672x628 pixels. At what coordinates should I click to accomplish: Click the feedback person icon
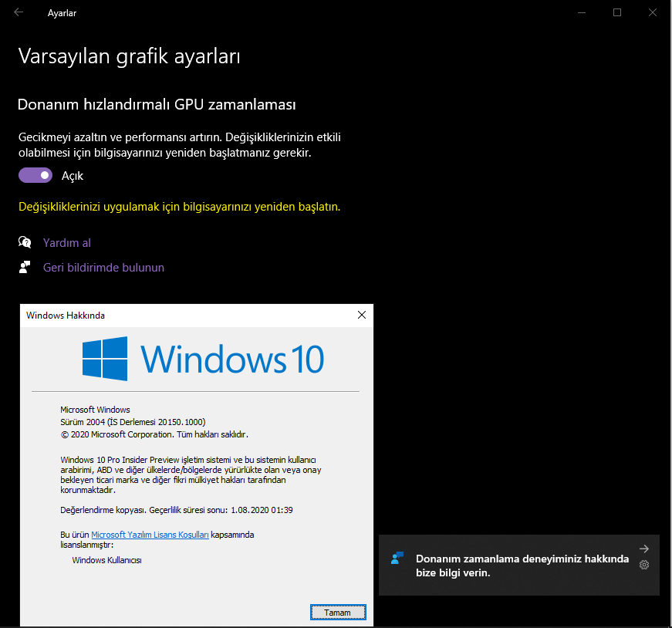25,267
